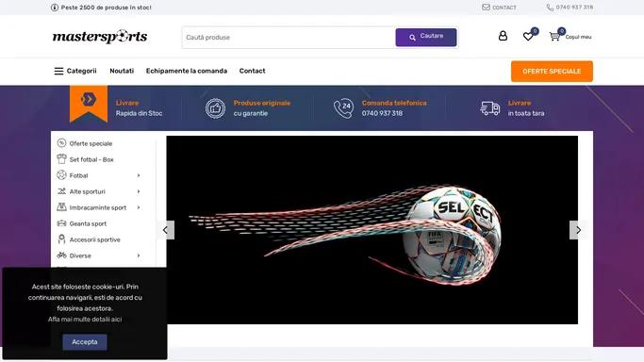The width and height of the screenshot is (644, 362).
Task: Expand the Diverse category arrow
Action: tap(139, 255)
